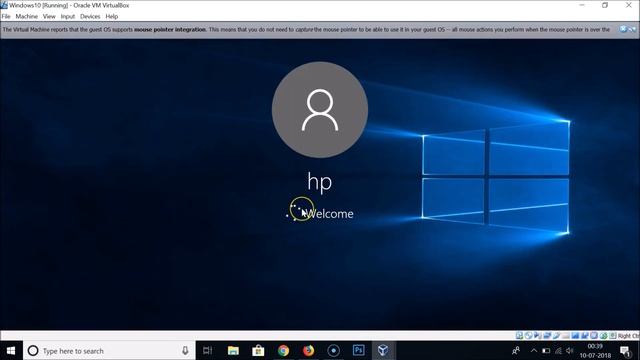640x360 pixels.
Task: Open Microsoft Store from the taskbar
Action: (x=258, y=351)
